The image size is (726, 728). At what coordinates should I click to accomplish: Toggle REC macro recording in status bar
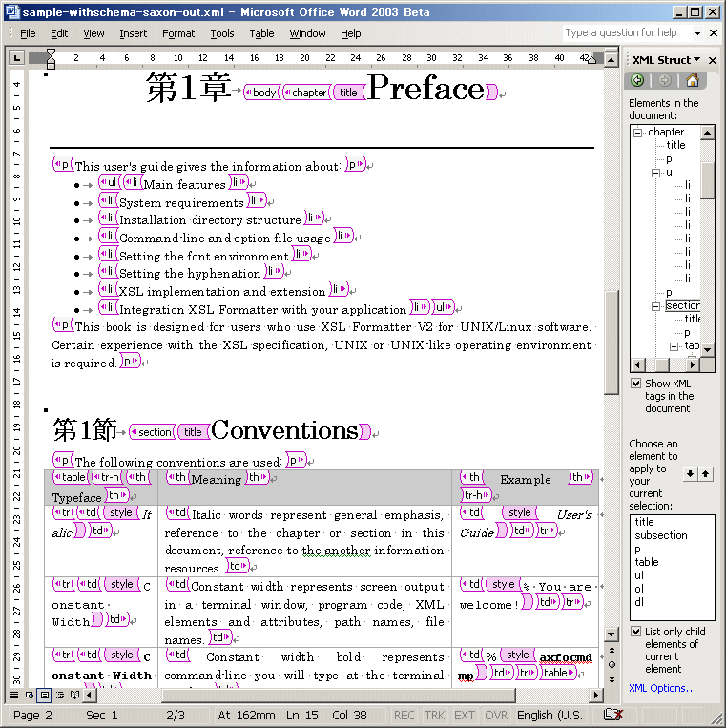(404, 715)
